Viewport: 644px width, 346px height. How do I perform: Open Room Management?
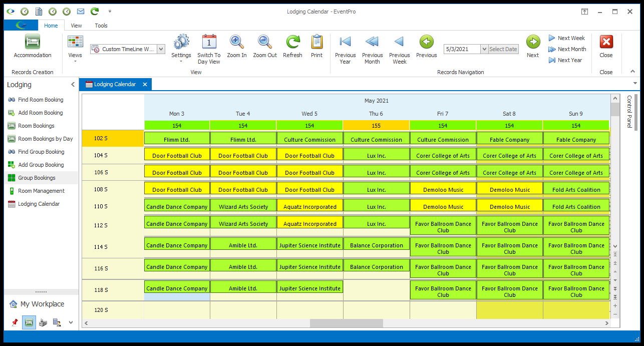[41, 191]
